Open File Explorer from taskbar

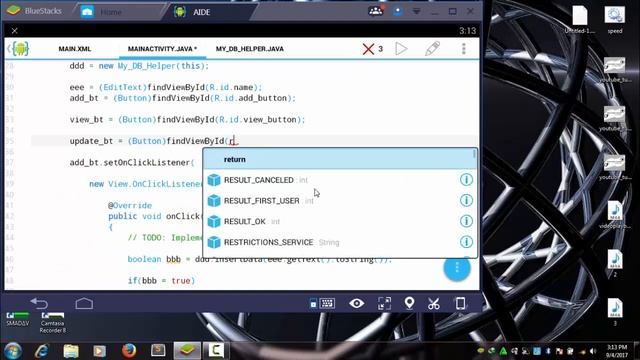point(71,351)
